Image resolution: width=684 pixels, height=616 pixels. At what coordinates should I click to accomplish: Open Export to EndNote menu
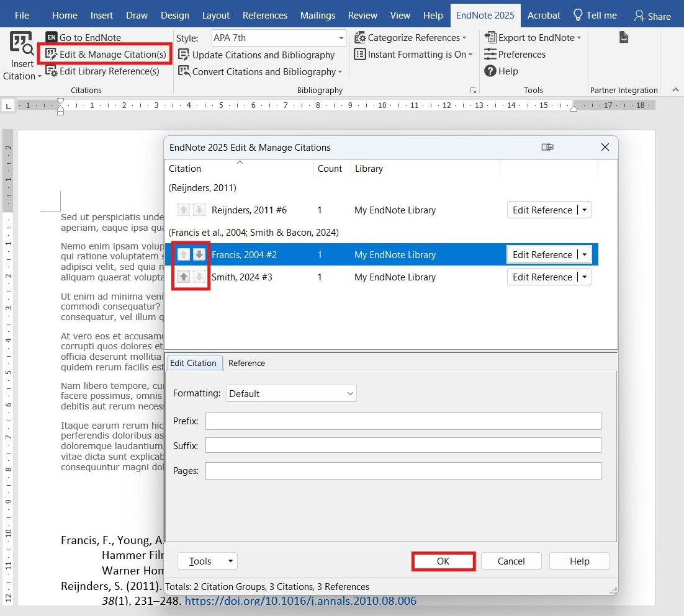[x=533, y=37]
